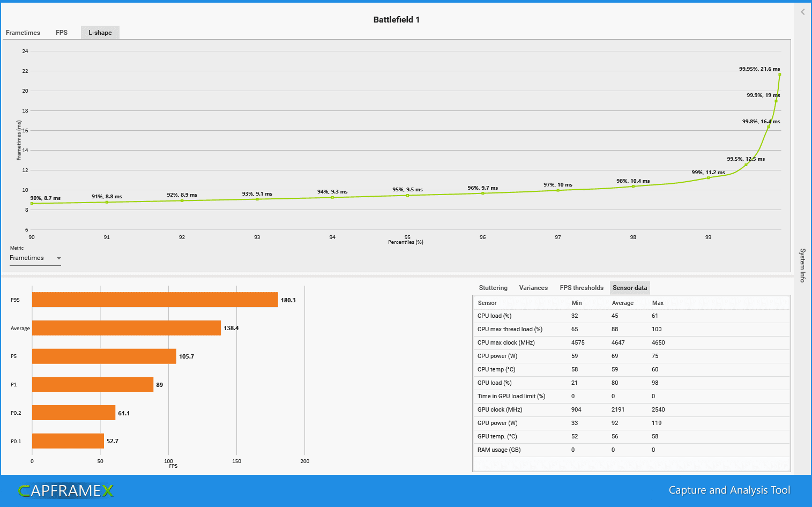Click the P0.1 bar showing 52.7
Screen dimensions: 812x507
coord(68,441)
